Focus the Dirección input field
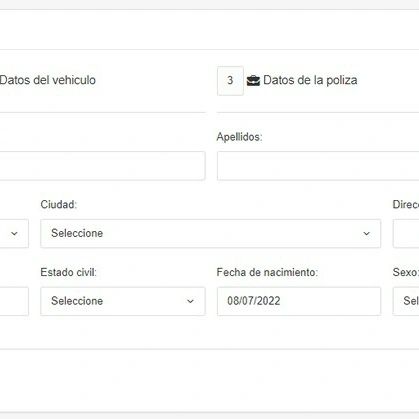The width and height of the screenshot is (419, 419). coord(406,233)
